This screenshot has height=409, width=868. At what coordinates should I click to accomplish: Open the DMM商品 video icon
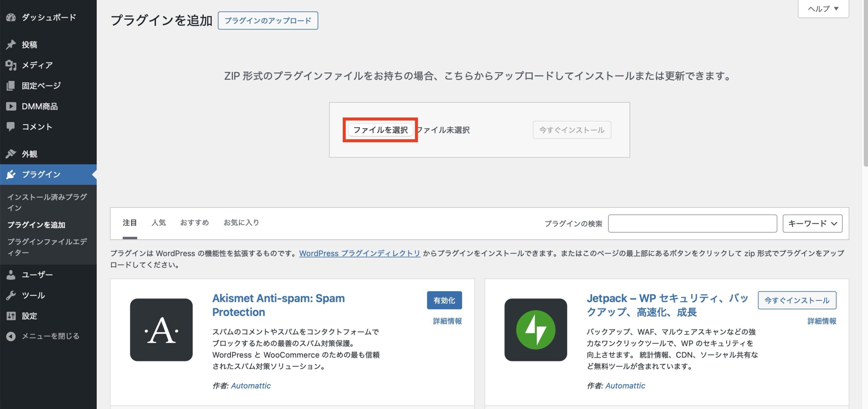(x=11, y=106)
